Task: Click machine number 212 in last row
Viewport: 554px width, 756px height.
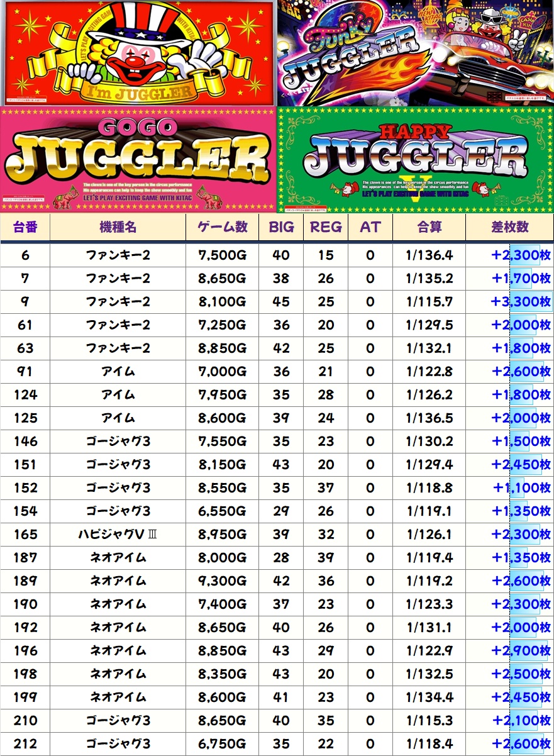Action: tap(25, 743)
